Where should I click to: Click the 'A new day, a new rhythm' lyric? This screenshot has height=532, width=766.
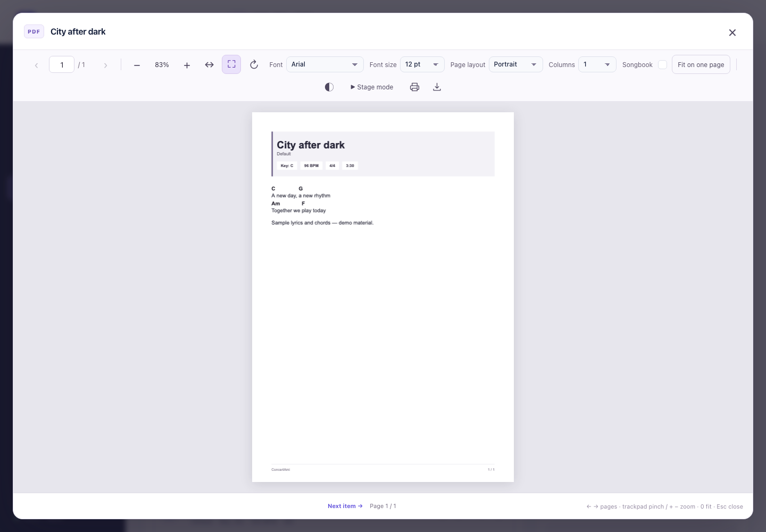point(301,196)
